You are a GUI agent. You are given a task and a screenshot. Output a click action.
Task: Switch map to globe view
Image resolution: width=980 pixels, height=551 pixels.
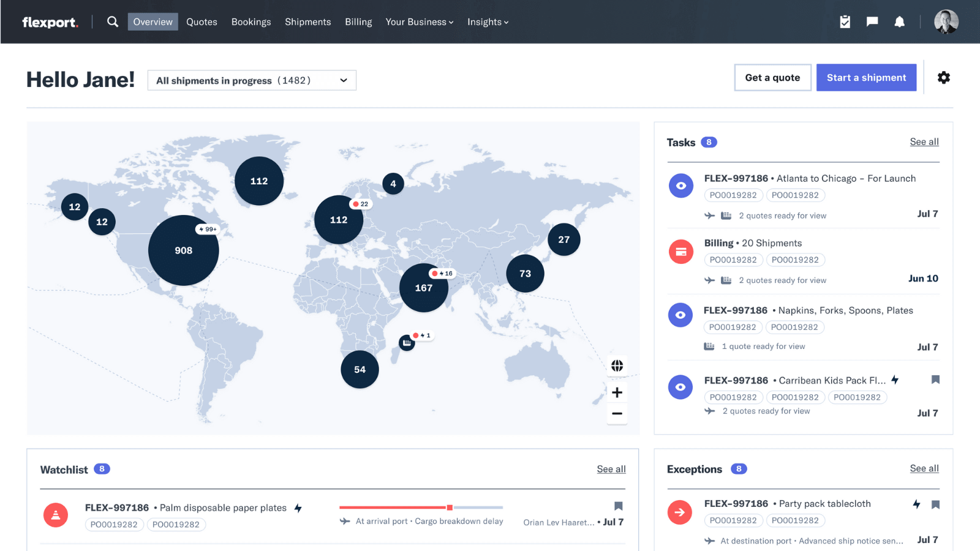pos(617,365)
